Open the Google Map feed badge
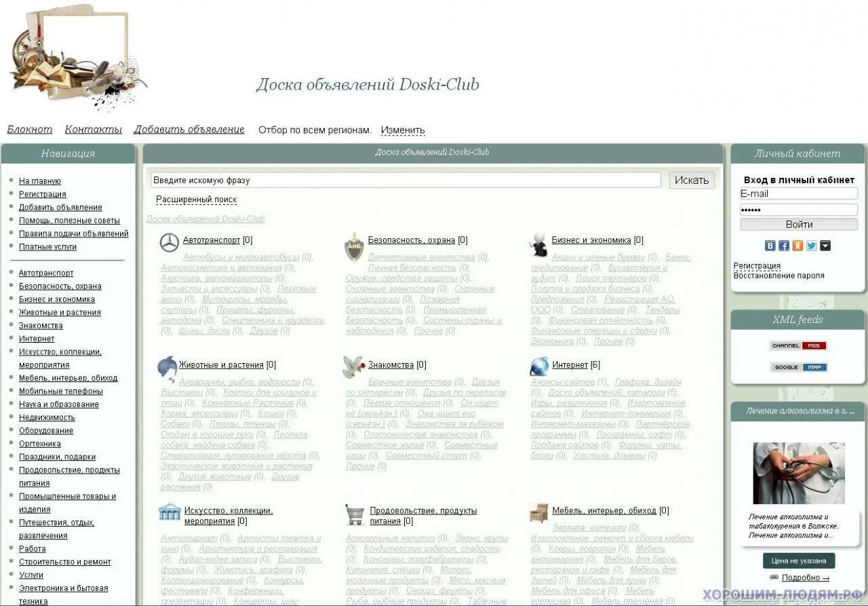Screen dimensions: 868x606 [x=798, y=367]
